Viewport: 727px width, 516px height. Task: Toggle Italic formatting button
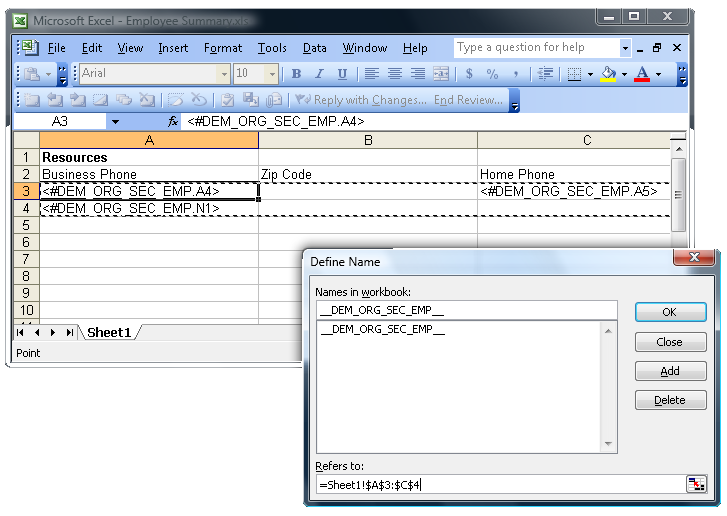point(319,74)
